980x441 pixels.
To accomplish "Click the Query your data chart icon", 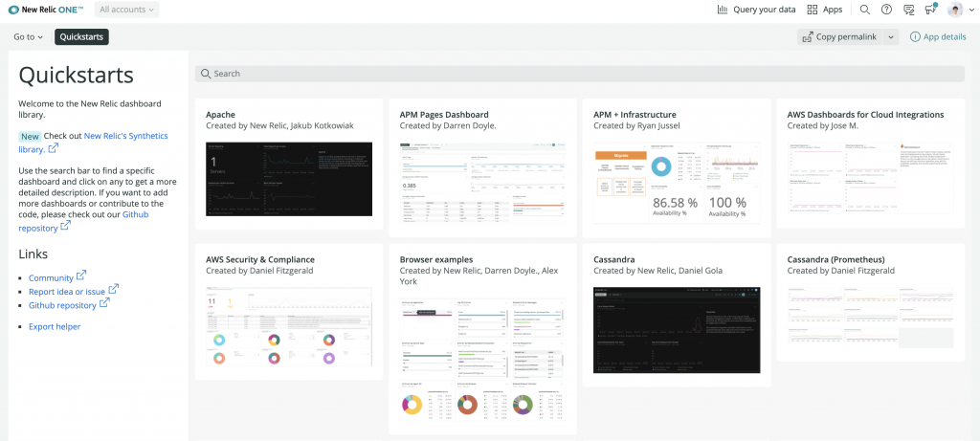I will [723, 10].
